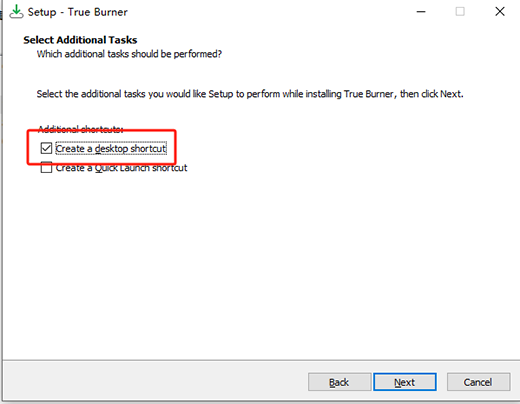This screenshot has width=520, height=404.
Task: Click the horizontal separator line above the buttons
Action: [x=262, y=360]
